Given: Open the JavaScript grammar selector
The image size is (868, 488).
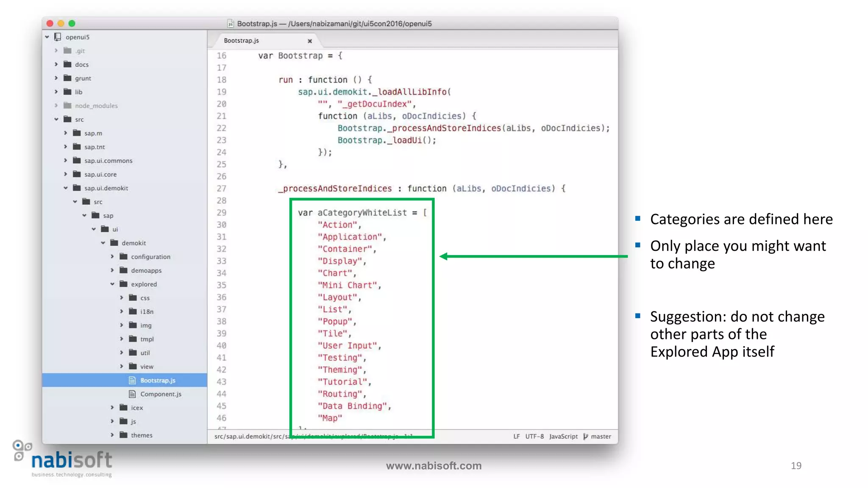Looking at the screenshot, I should click(563, 436).
